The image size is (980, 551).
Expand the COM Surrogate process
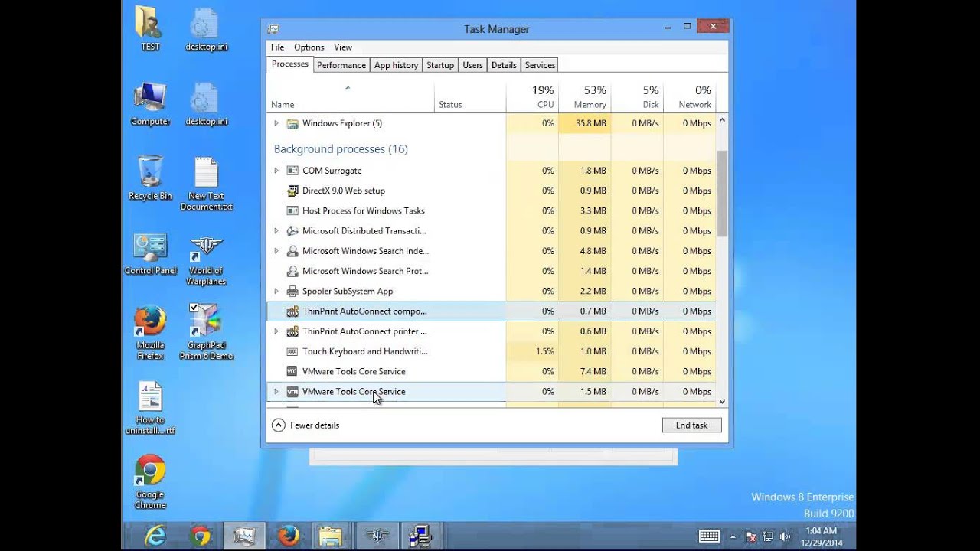[276, 171]
